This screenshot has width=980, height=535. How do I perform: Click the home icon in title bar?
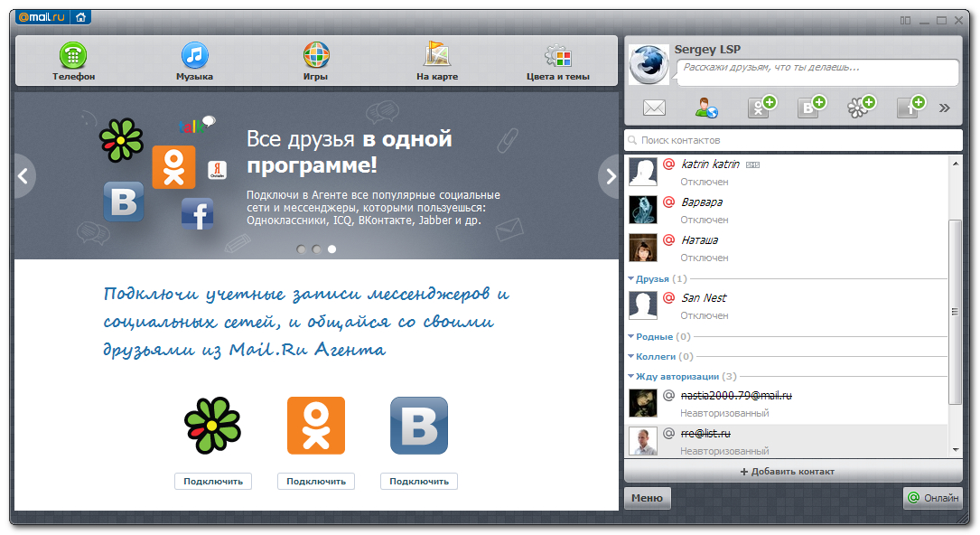(80, 17)
